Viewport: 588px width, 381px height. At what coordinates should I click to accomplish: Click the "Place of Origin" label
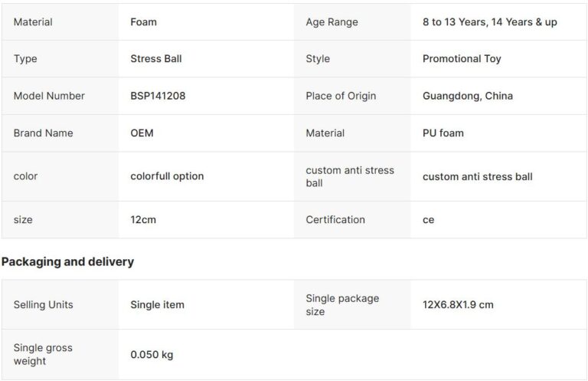341,96
